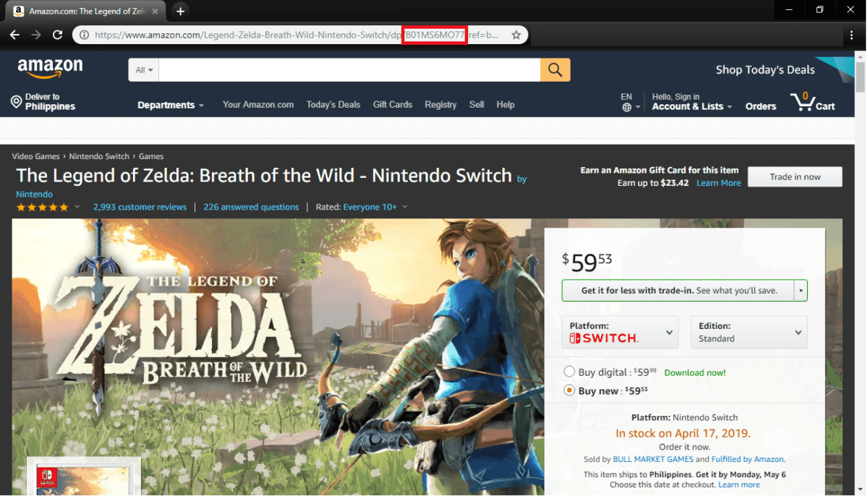
Task: Open the EN language globe selector
Action: click(630, 102)
